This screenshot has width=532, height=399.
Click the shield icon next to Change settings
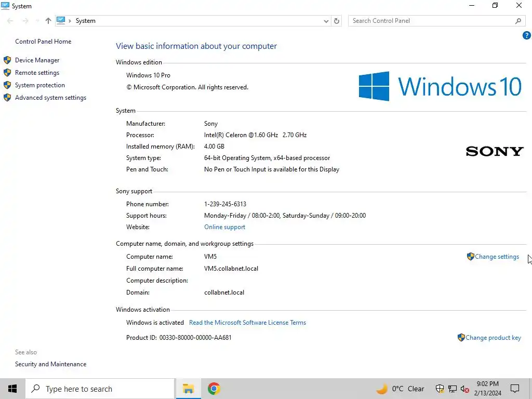tap(471, 257)
